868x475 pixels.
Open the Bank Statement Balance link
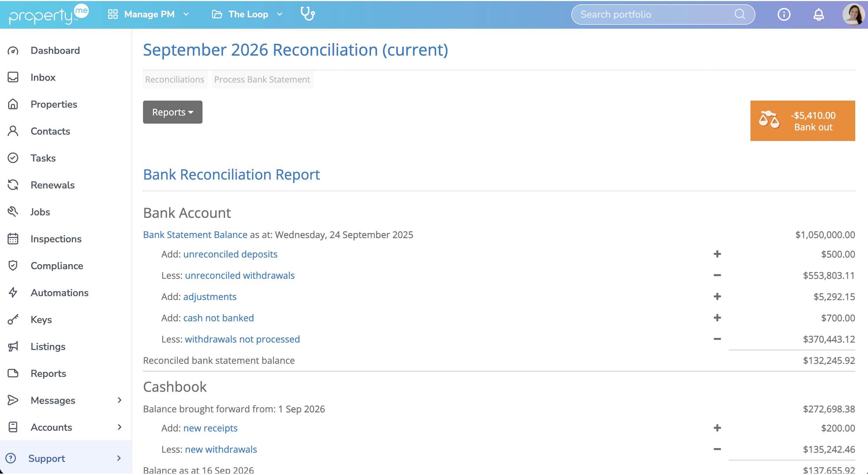[195, 235]
